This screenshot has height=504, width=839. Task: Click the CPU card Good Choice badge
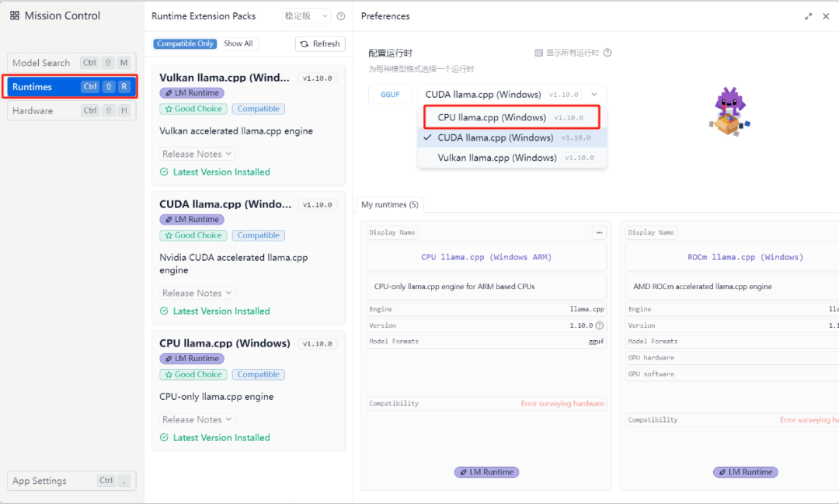(193, 374)
